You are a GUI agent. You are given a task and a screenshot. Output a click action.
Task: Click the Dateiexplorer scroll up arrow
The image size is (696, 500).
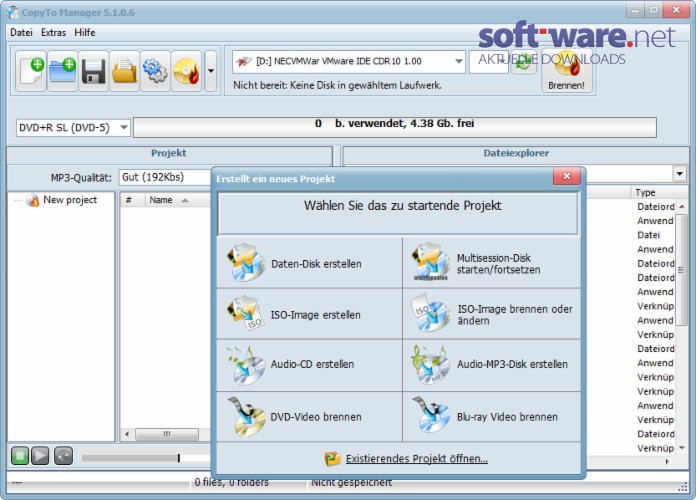tap(681, 206)
